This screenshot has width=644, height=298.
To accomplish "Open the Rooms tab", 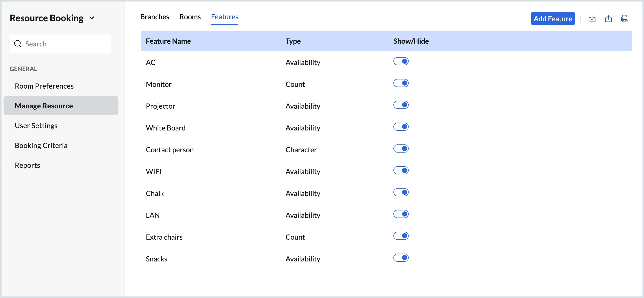I will click(x=190, y=17).
